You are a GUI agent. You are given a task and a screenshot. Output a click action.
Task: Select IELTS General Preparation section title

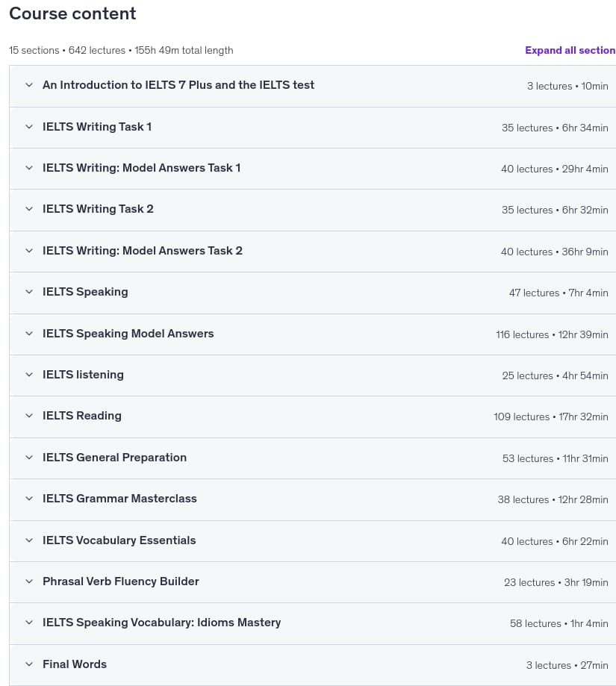[115, 458]
